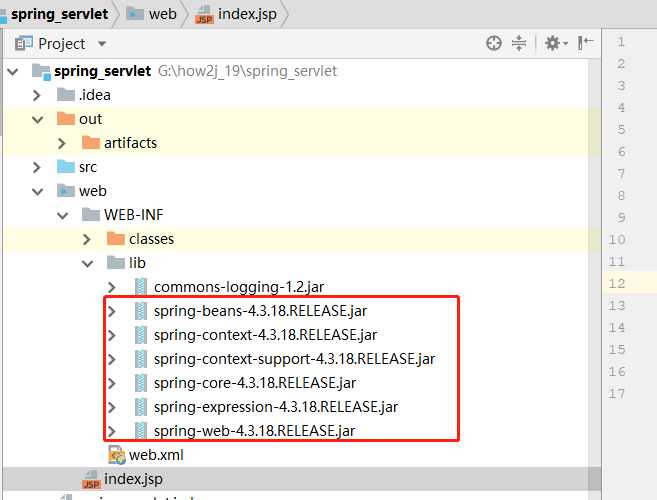Expand spring-context-support jar contents
Viewport: 657px width, 500px height.
(112, 359)
